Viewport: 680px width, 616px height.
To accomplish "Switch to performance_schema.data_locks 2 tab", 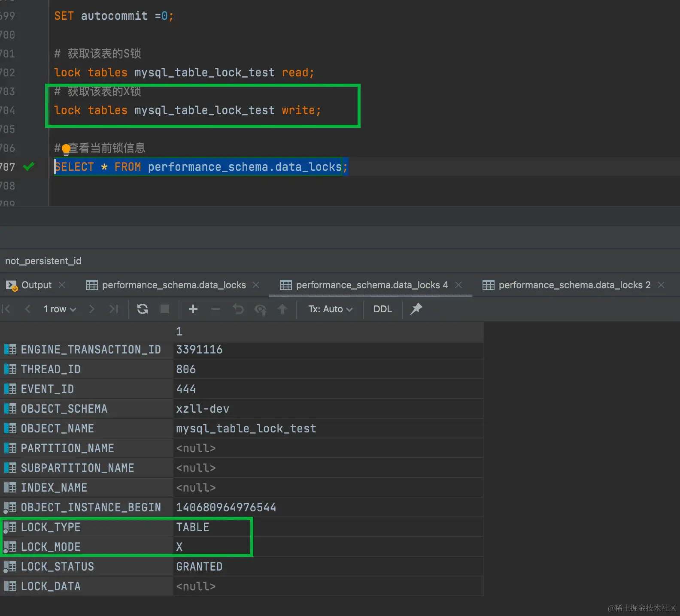I will tap(567, 285).
